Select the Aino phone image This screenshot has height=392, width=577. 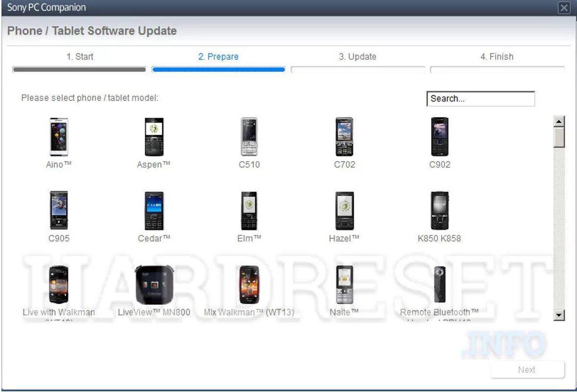[x=59, y=137]
